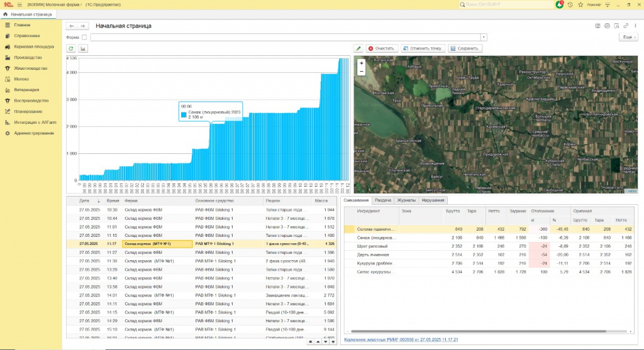Open the history clock icon
The image size is (644, 350).
click(x=570, y=4)
